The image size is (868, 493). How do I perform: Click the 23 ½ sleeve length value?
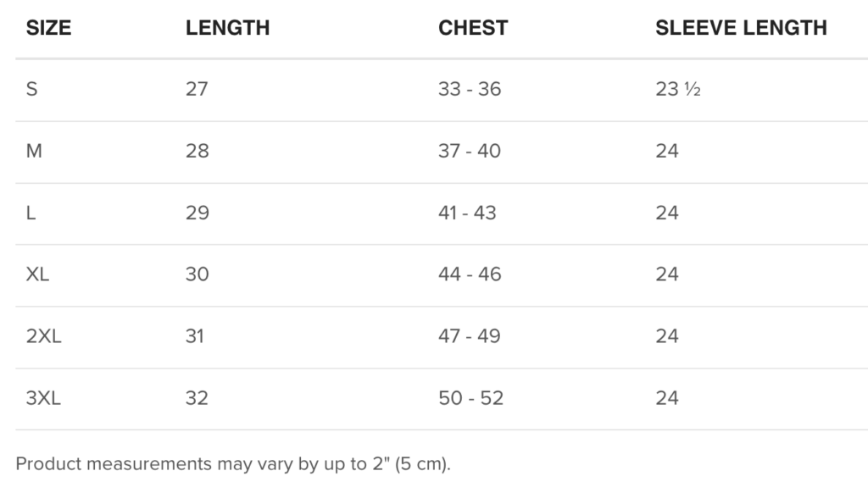[678, 89]
